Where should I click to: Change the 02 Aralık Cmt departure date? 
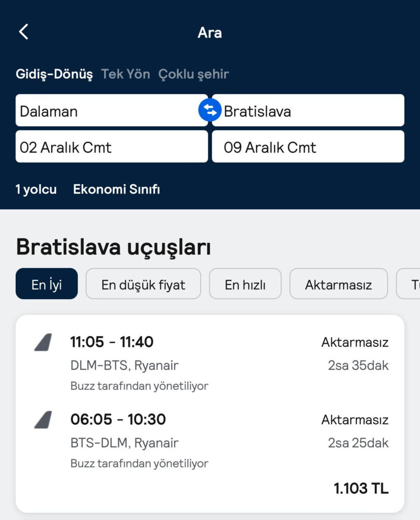pyautogui.click(x=112, y=147)
